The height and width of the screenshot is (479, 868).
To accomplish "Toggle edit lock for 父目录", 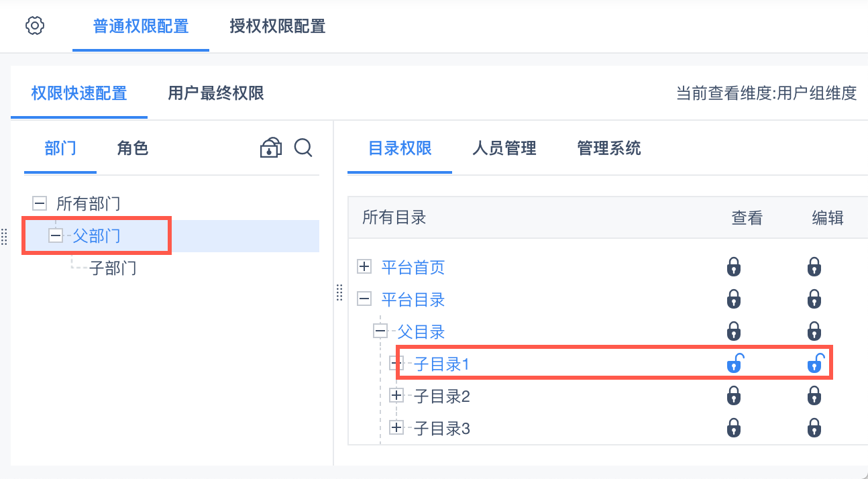I will point(814,331).
